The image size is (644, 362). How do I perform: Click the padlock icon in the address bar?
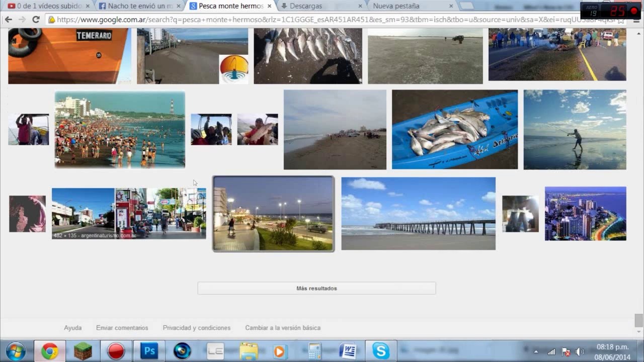tap(51, 20)
